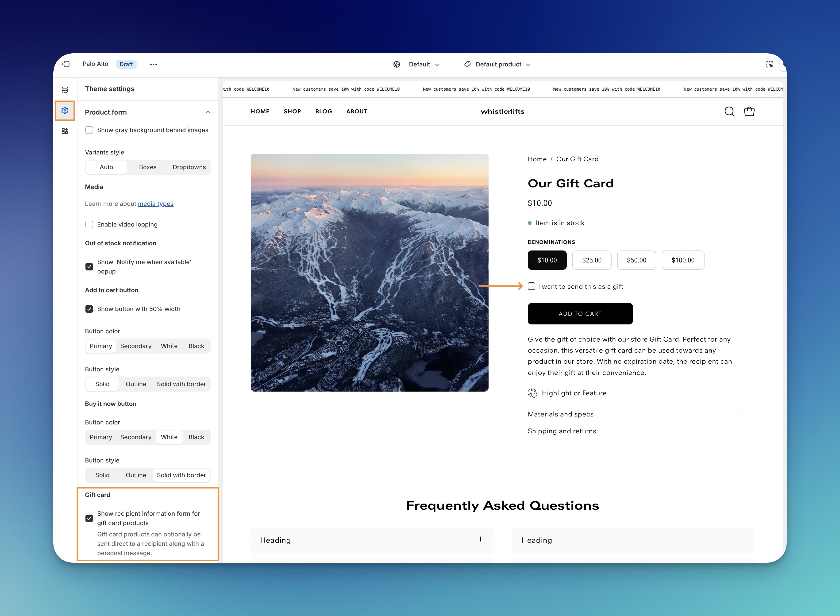
Task: Enable gray background behind images checkbox
Action: [x=89, y=130]
